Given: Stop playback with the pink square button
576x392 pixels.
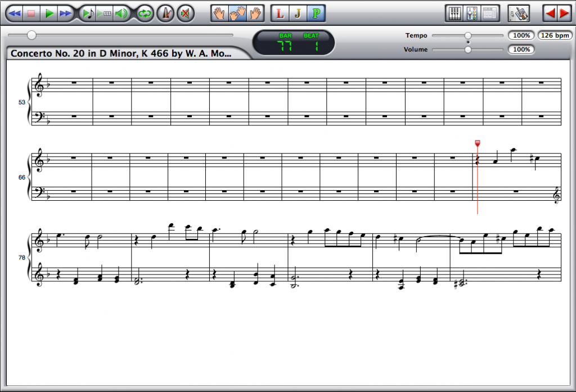Looking at the screenshot, I should click(x=31, y=13).
